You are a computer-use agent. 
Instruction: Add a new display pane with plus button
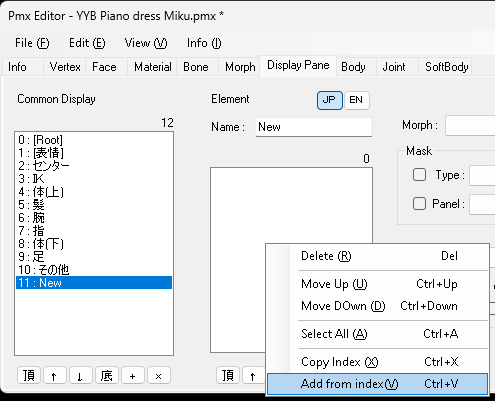coord(133,376)
